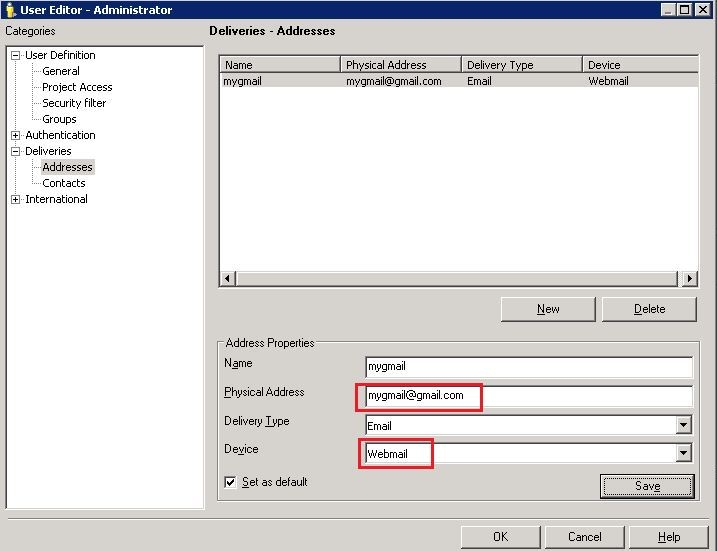Minimize the User Editor window

(x=668, y=10)
